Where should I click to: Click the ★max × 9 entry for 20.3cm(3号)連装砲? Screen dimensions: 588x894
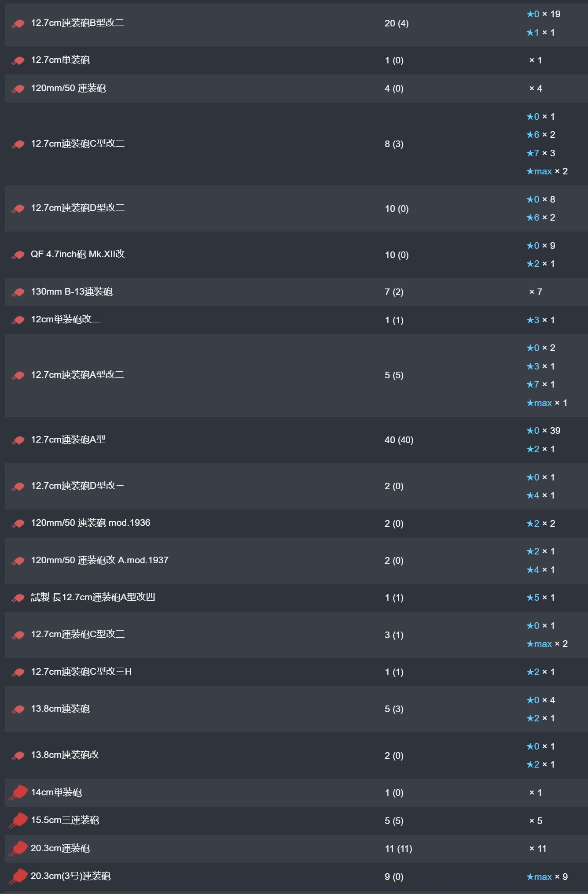click(x=547, y=877)
